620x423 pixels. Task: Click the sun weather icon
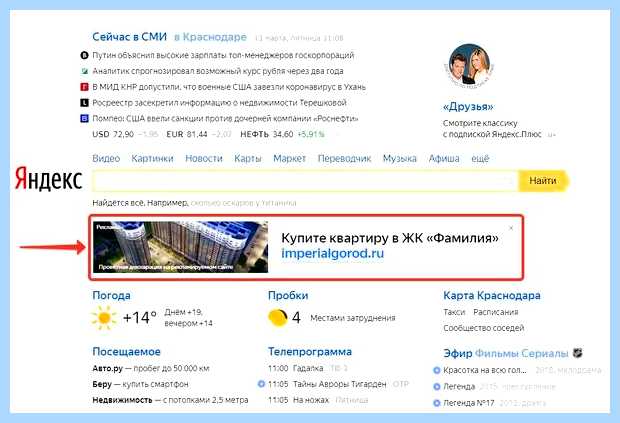104,318
